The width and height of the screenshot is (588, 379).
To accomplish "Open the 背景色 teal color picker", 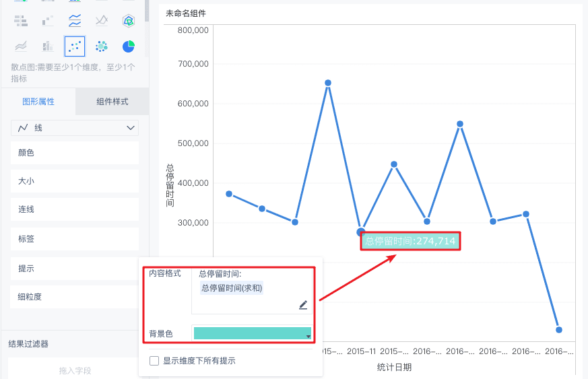I will pos(252,333).
